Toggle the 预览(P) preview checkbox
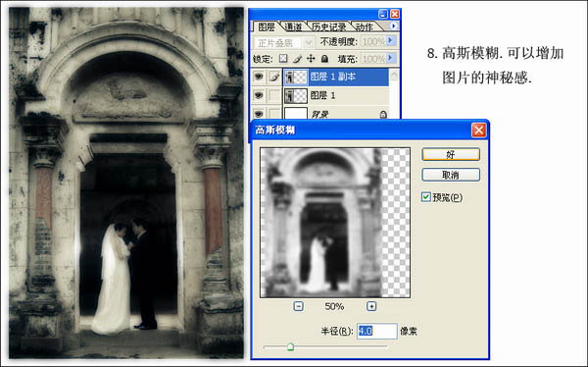 coord(425,197)
